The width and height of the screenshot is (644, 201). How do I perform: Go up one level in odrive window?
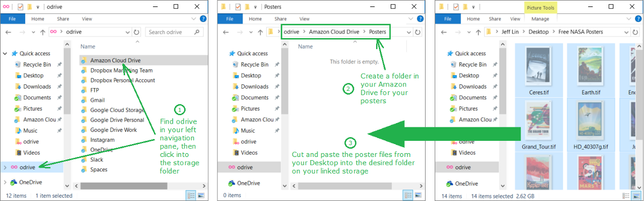[42, 32]
